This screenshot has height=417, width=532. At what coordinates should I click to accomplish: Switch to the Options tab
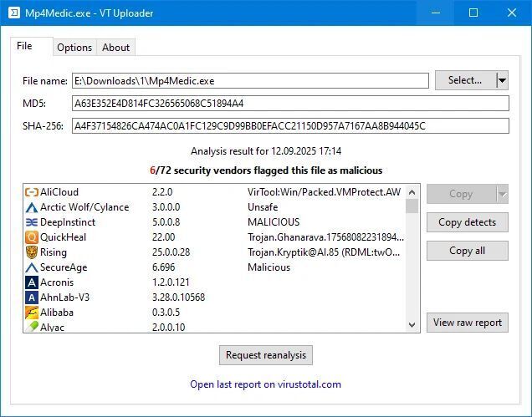click(x=74, y=48)
